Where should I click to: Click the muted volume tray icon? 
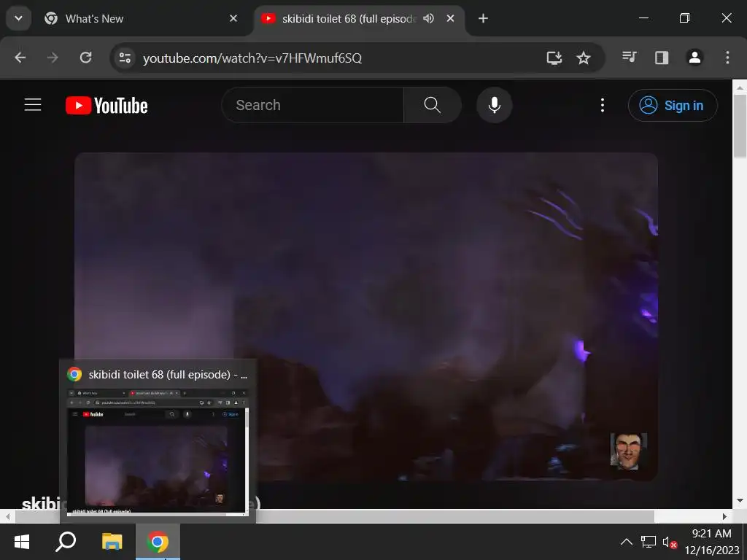point(670,542)
